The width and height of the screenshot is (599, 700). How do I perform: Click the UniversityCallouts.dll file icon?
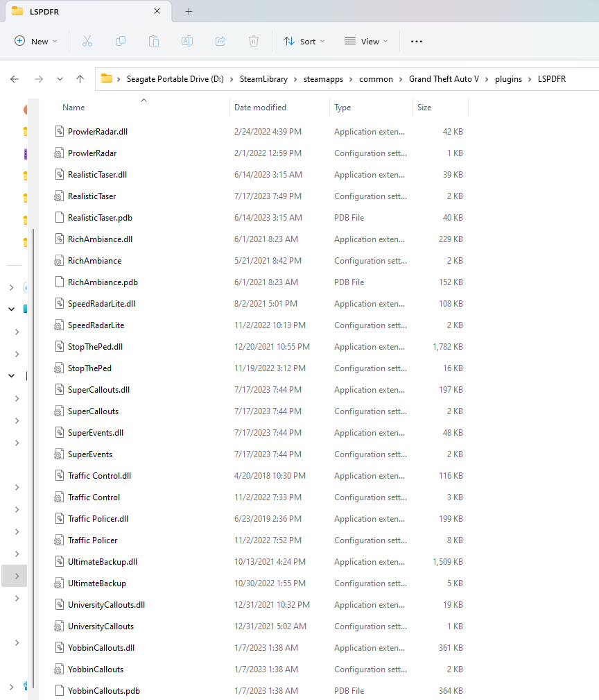[x=60, y=604]
